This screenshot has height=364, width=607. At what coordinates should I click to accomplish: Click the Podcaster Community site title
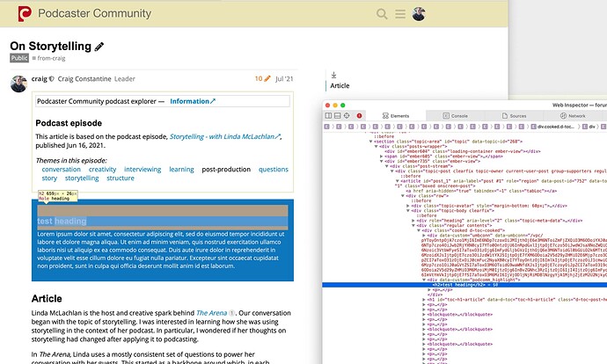point(94,13)
